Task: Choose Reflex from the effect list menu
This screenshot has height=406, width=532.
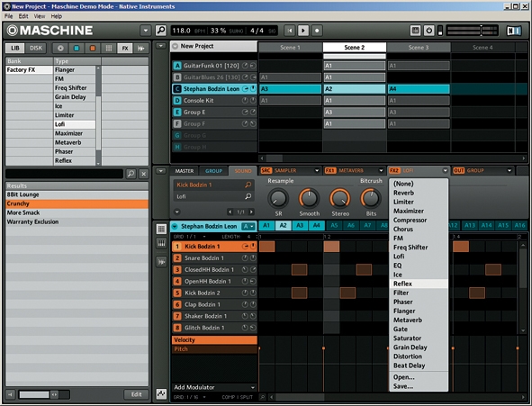Action: 419,284
